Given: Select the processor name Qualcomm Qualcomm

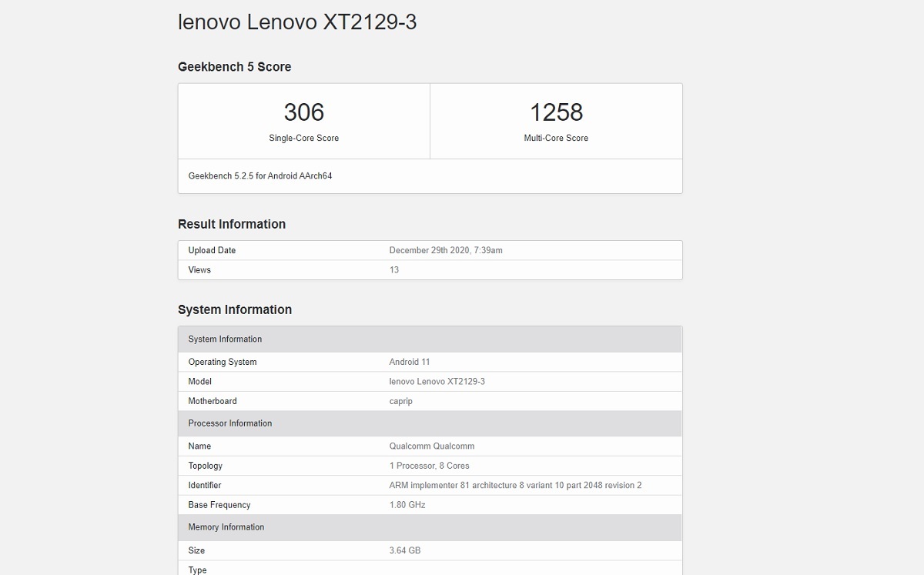Looking at the screenshot, I should pyautogui.click(x=431, y=446).
